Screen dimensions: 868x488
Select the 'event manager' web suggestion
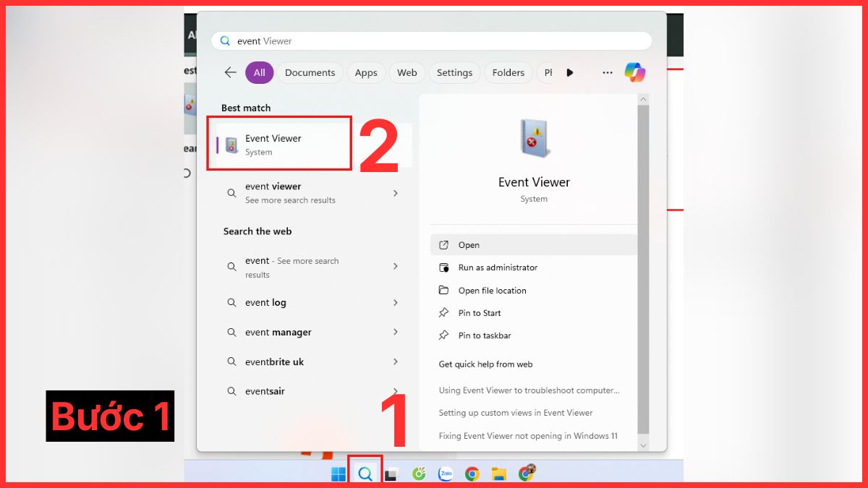(x=314, y=333)
